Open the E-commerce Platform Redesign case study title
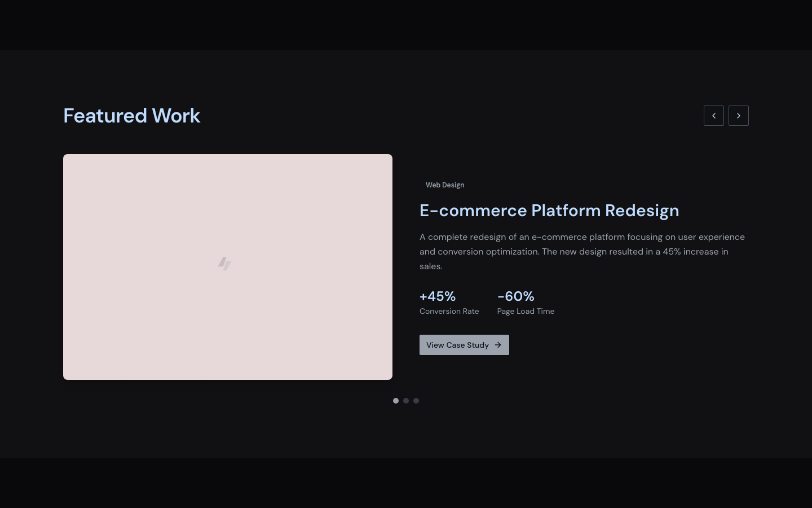Screen dimensions: 812x508 click(x=549, y=210)
